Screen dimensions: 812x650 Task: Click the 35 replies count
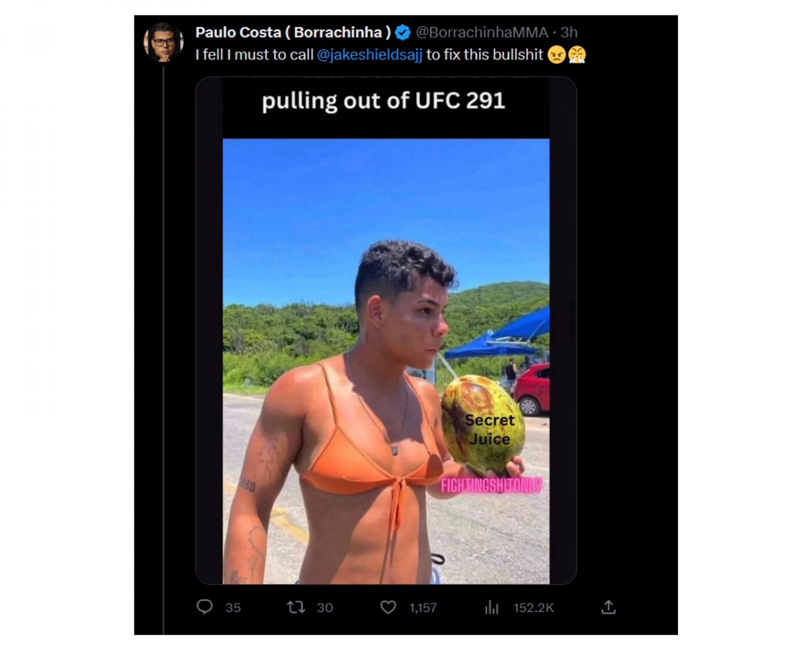coord(233,608)
